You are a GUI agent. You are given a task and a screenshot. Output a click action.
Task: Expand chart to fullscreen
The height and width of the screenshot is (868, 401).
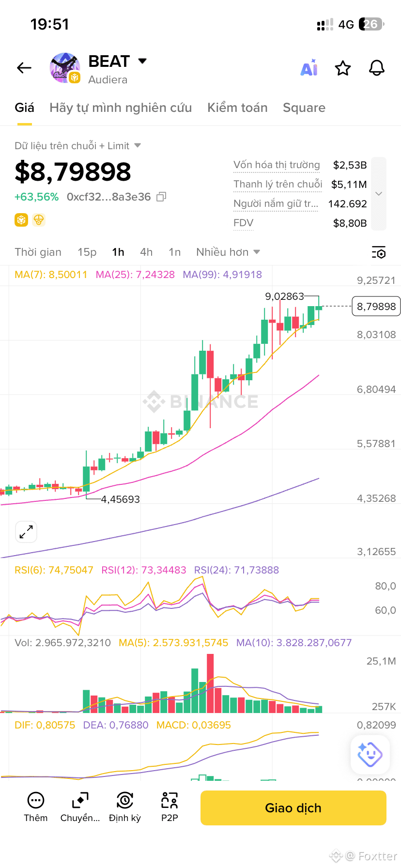26,532
